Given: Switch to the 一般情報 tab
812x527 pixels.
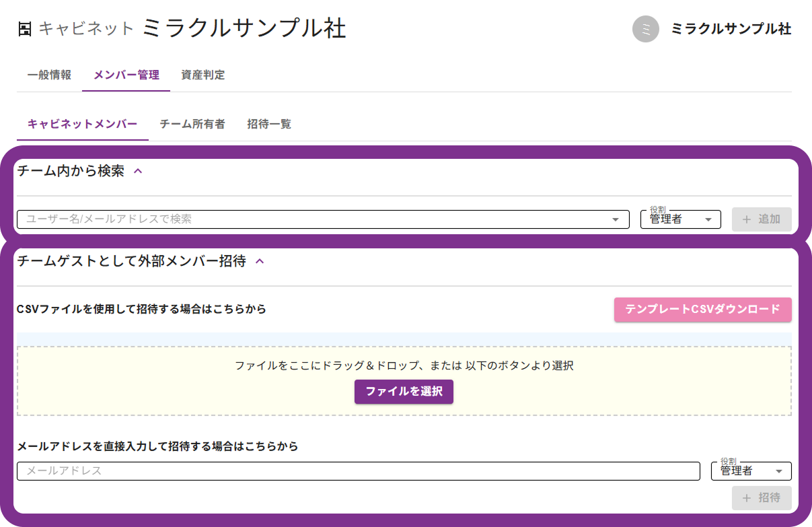Looking at the screenshot, I should click(49, 75).
